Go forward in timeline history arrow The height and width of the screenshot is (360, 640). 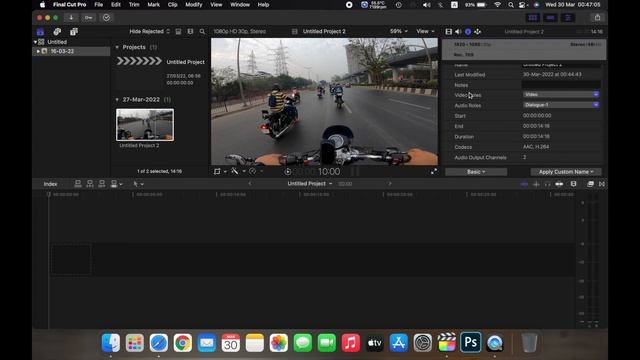tap(390, 184)
